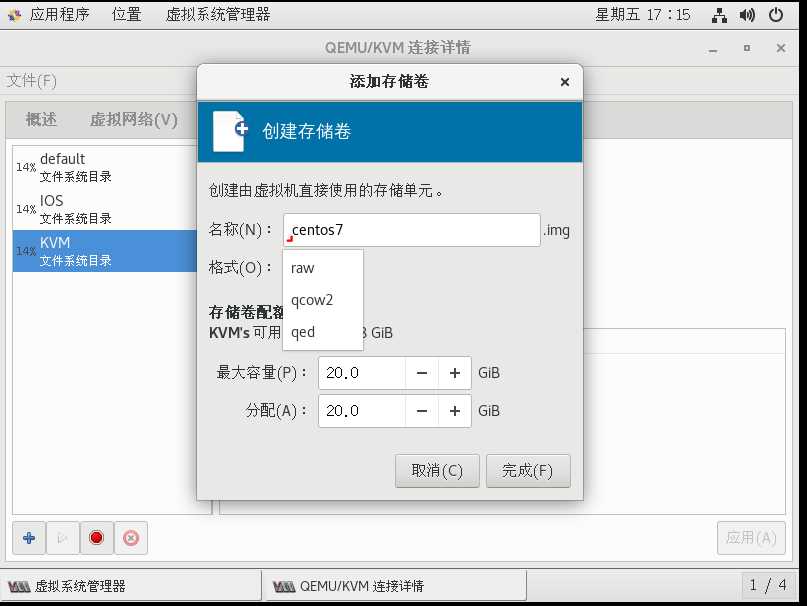
Task: Select the default storage pool
Action: 104,167
